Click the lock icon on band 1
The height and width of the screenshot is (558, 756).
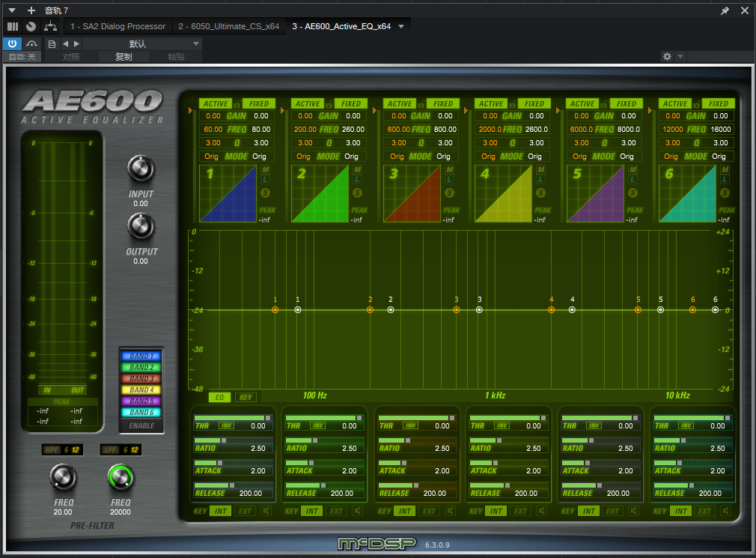tap(237, 103)
